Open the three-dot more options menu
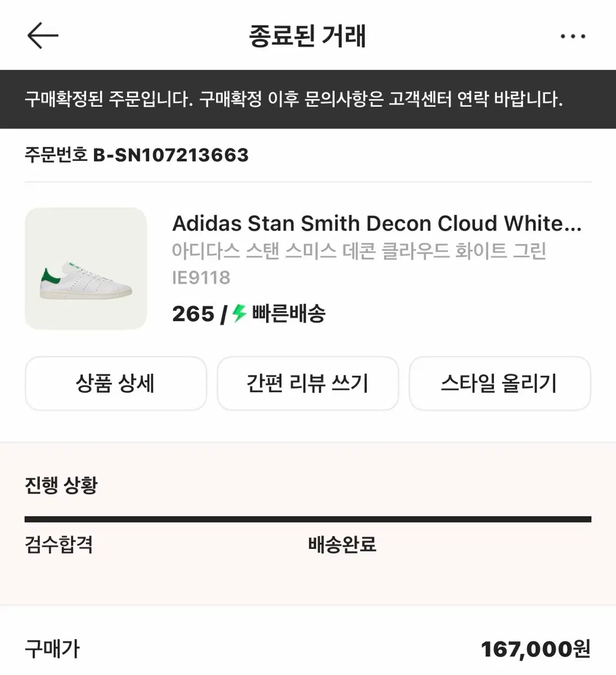Image resolution: width=616 pixels, height=675 pixels. coord(572,37)
